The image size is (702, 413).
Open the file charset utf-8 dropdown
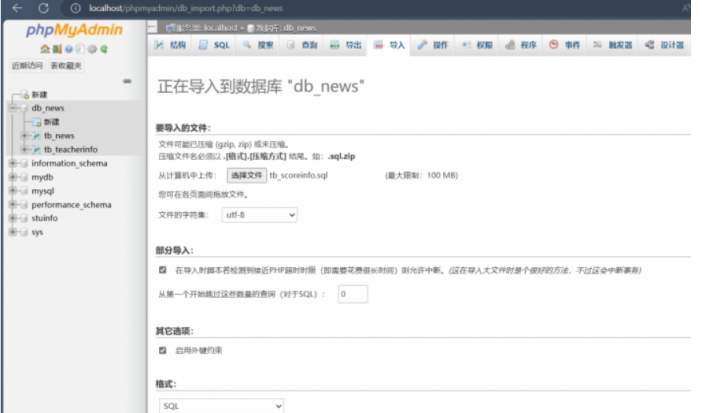click(x=260, y=215)
